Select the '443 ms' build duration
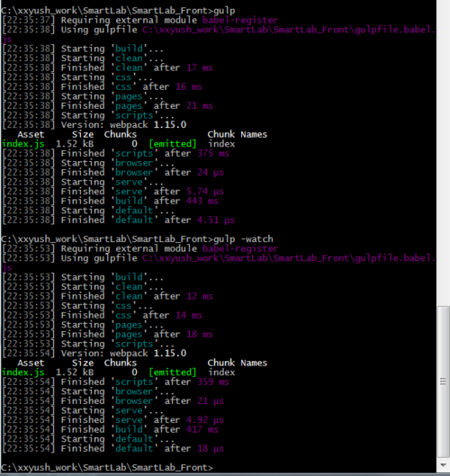This screenshot has height=476, width=450. (202, 201)
